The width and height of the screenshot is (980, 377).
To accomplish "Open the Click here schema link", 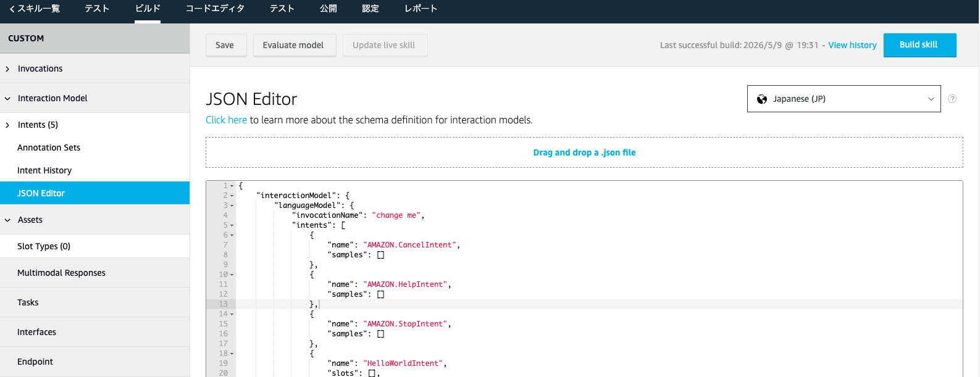I will click(226, 120).
